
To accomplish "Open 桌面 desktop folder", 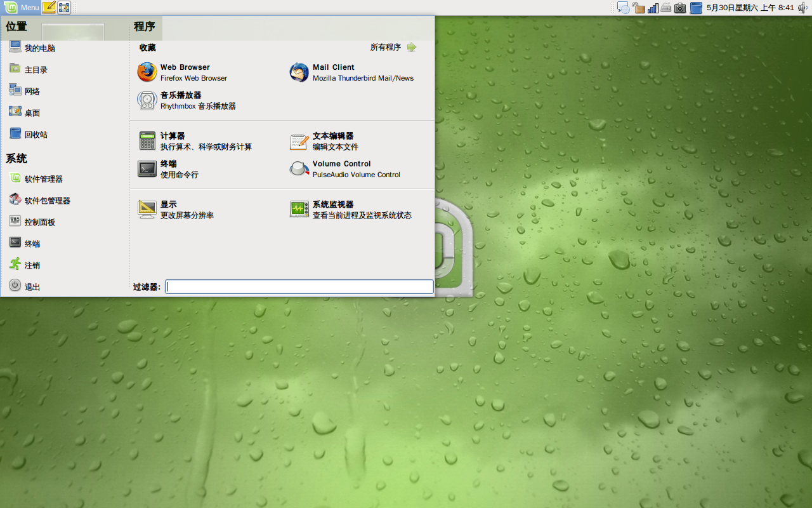I will [24, 112].
